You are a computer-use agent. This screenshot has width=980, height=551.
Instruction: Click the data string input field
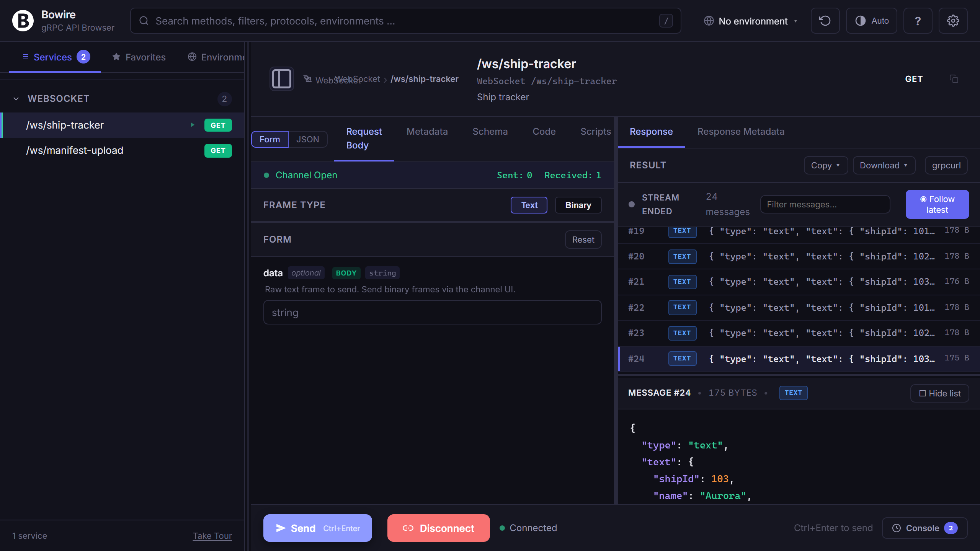point(432,312)
